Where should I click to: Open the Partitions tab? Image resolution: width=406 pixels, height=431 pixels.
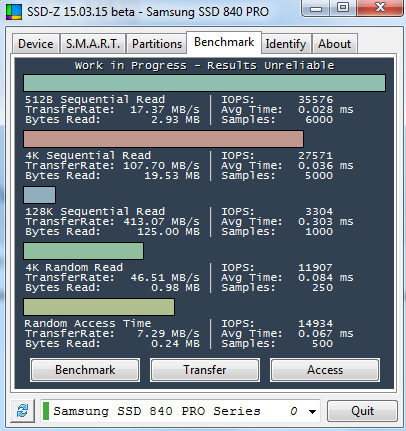click(x=157, y=44)
